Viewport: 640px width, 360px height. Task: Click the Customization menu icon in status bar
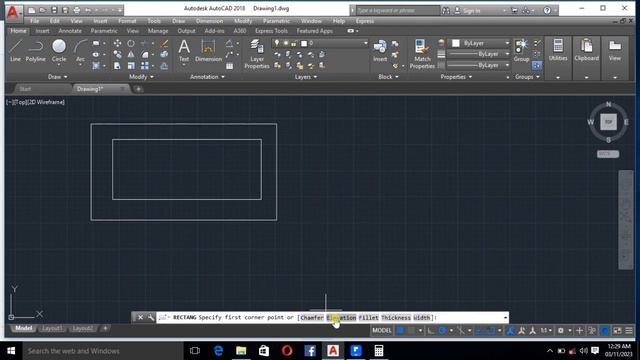629,330
